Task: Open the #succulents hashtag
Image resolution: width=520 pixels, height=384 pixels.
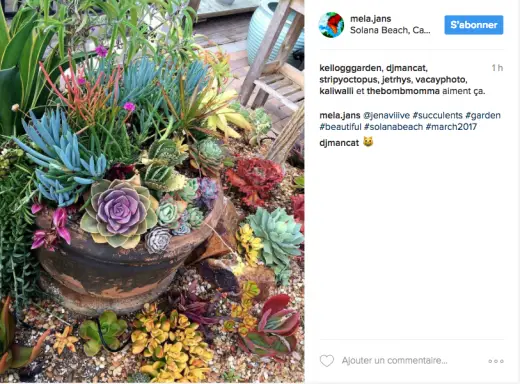Action: [437, 116]
